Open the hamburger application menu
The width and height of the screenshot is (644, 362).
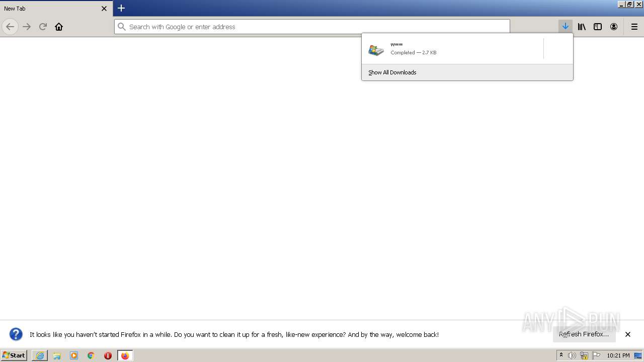point(634,27)
